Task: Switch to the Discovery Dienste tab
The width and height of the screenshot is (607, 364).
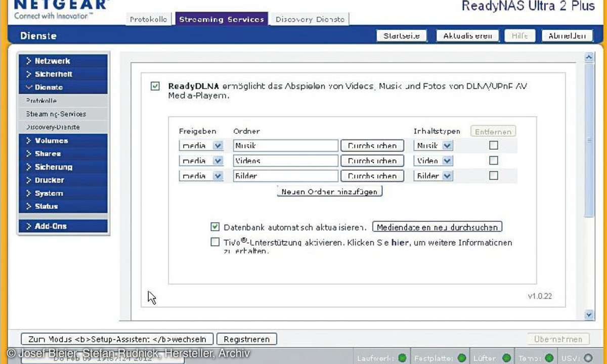Action: (x=310, y=19)
